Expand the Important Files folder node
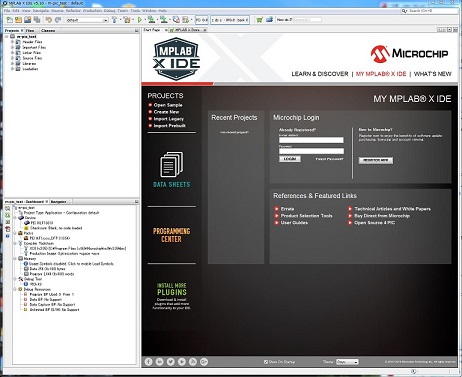The height and width of the screenshot is (377, 462). coord(12,47)
